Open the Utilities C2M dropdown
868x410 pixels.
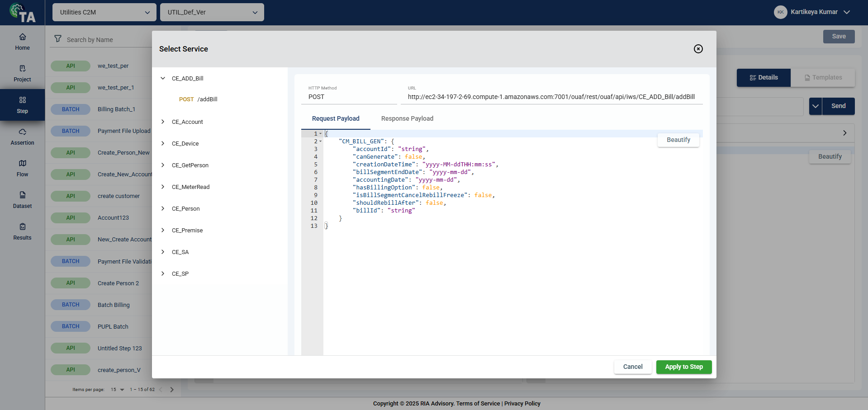(x=104, y=12)
